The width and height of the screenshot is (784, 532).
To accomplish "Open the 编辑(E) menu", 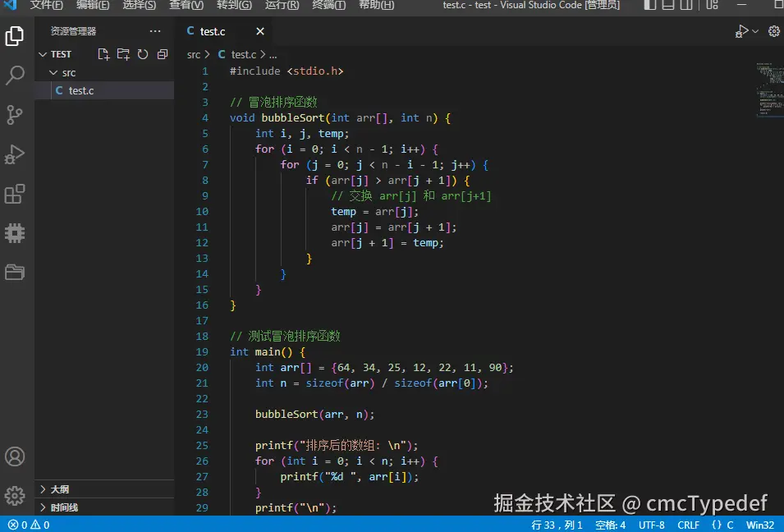I will pyautogui.click(x=93, y=5).
